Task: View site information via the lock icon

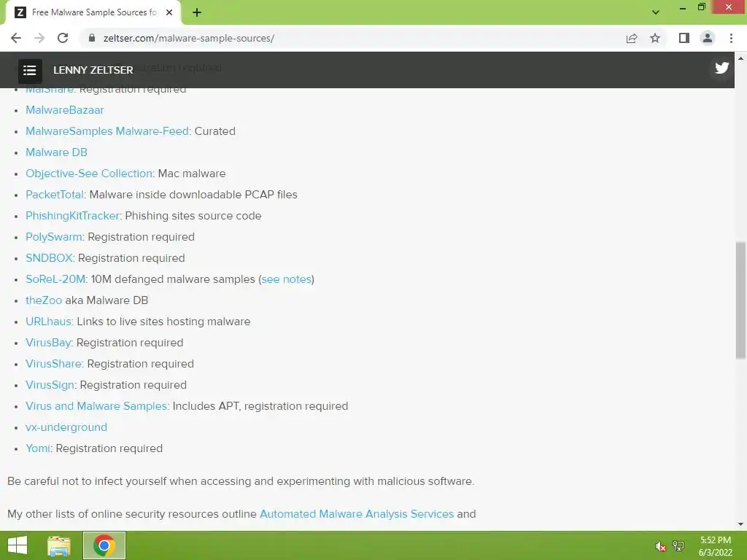Action: click(93, 38)
